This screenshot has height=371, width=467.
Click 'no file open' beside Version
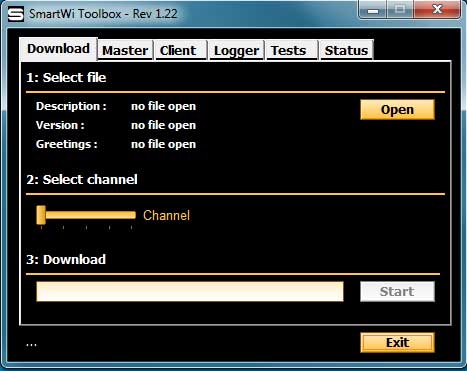(164, 125)
